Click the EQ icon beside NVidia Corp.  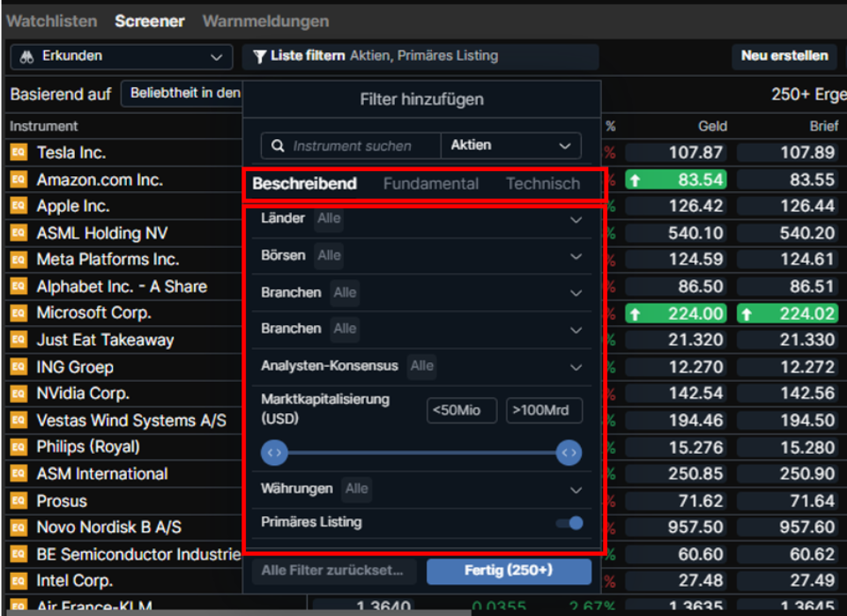pos(19,394)
